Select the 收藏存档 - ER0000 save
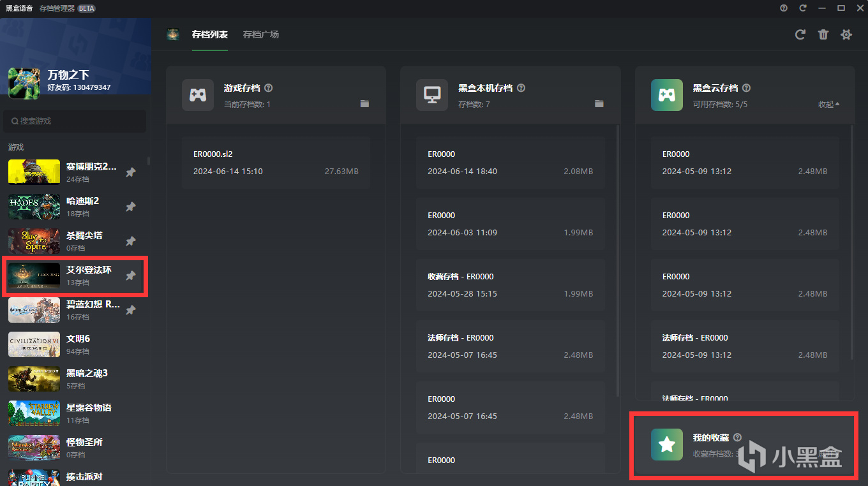Screen dimensions: 868x486 tap(510, 285)
